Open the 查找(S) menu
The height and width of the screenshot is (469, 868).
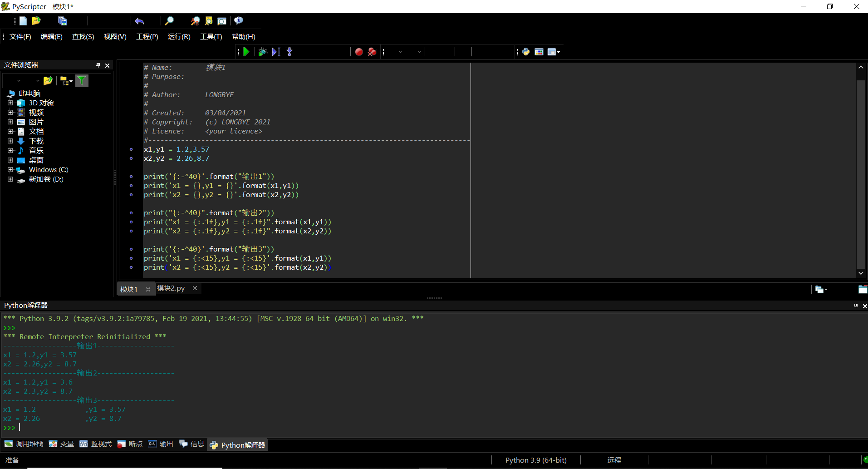[x=83, y=37]
